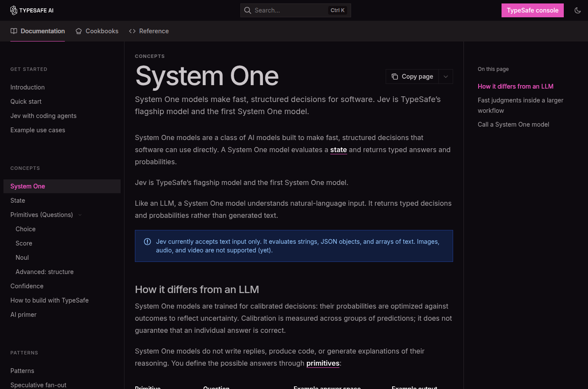Click the TYPESAFE AI brand text
588x389 pixels.
point(36,10)
